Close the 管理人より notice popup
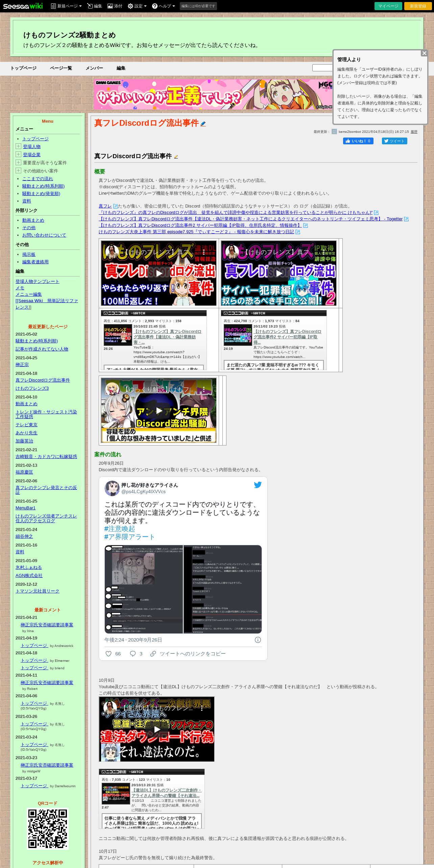This screenshot has height=868, width=434. [424, 53]
